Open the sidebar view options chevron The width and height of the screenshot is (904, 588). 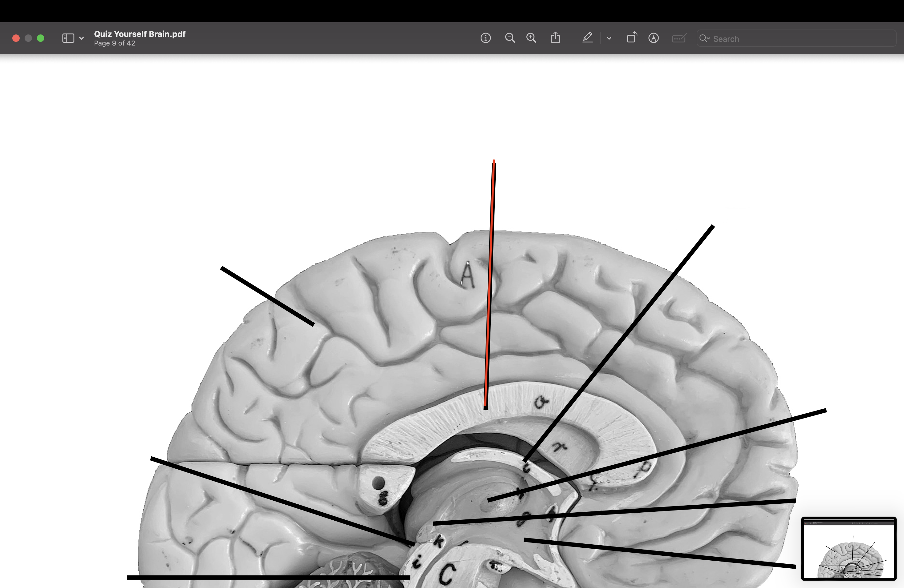point(81,38)
